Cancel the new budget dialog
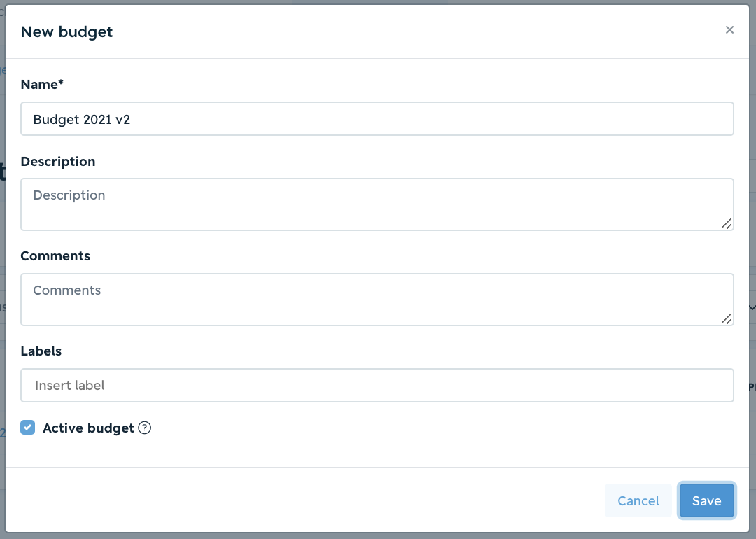 click(638, 500)
